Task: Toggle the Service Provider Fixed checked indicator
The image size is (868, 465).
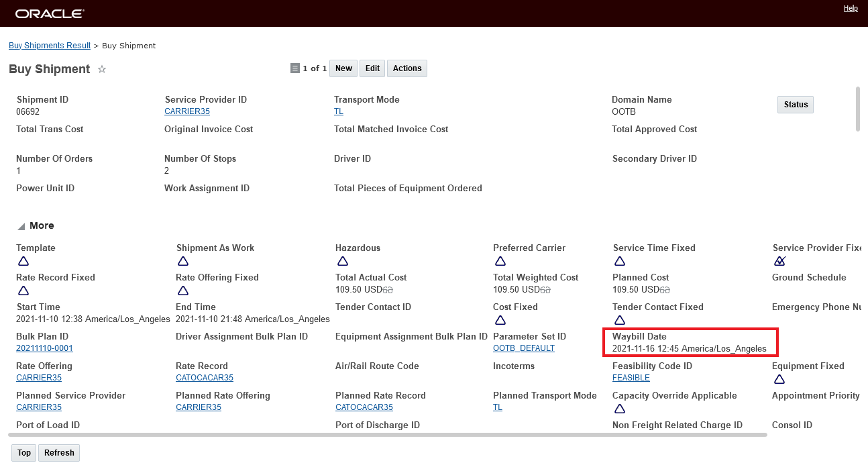Action: point(779,261)
